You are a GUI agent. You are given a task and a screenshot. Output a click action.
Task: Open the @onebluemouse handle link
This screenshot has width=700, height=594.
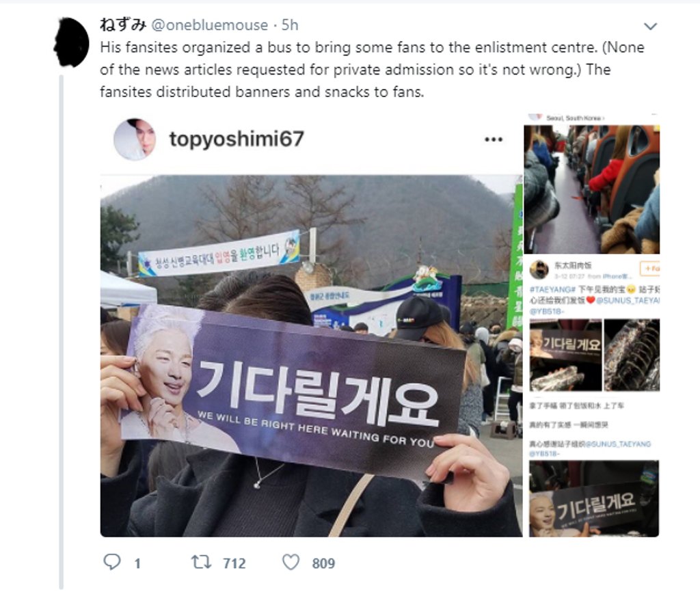[x=209, y=25]
